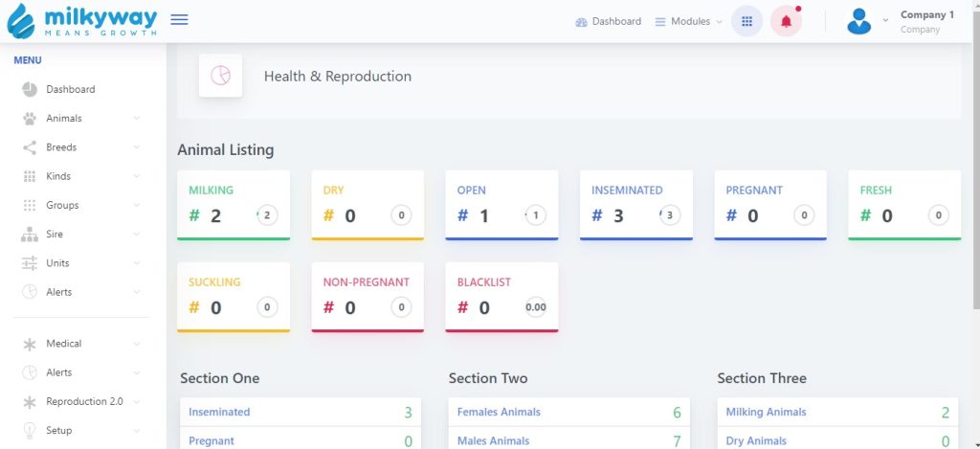The image size is (980, 449).
Task: Click Dashboard link in top navigation
Action: click(x=609, y=21)
